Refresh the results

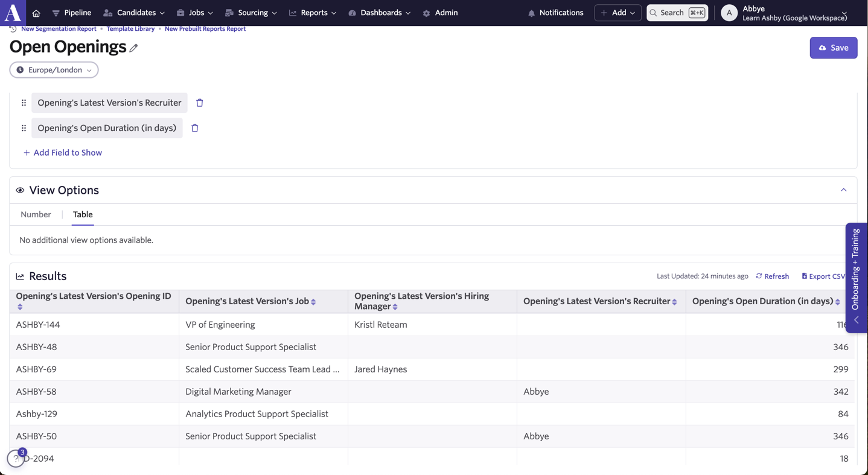pyautogui.click(x=773, y=276)
